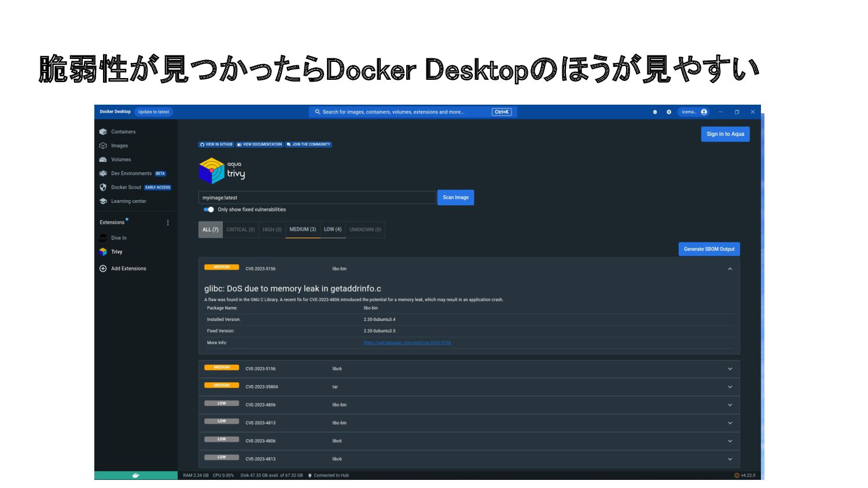
Task: Click the search magnifier icon
Action: pos(318,112)
